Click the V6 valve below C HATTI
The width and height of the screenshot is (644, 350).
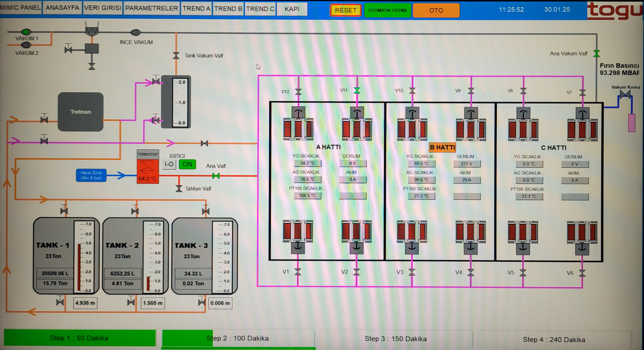click(x=582, y=273)
